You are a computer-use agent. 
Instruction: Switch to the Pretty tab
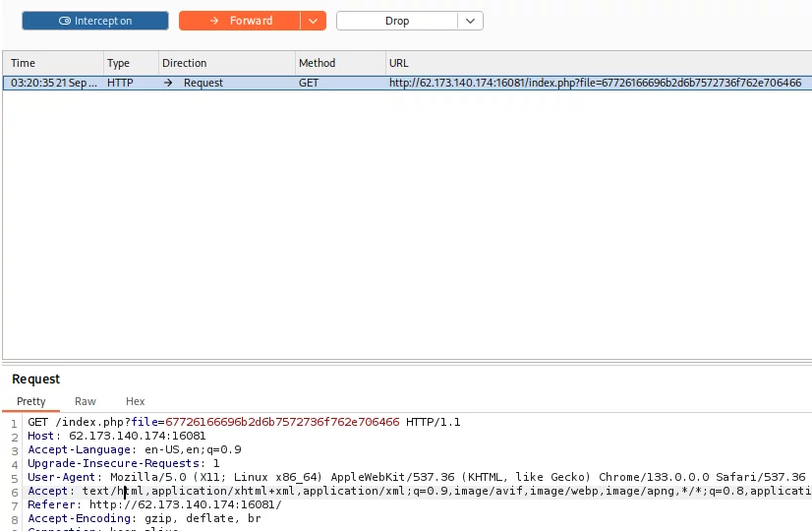[x=31, y=401]
